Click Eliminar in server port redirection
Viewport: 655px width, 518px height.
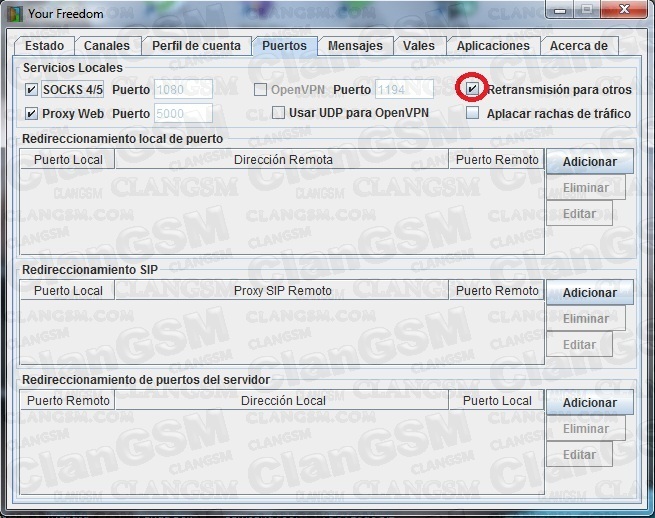[x=586, y=429]
